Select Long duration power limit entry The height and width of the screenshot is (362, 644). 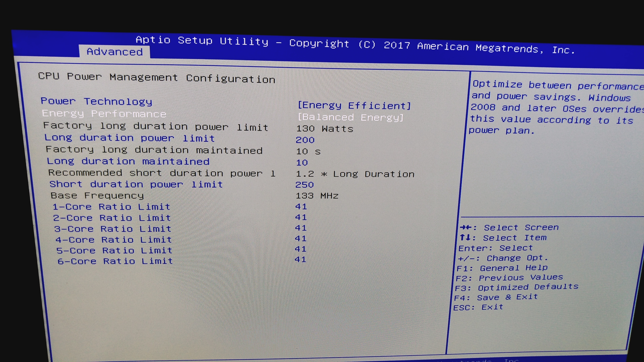[129, 138]
